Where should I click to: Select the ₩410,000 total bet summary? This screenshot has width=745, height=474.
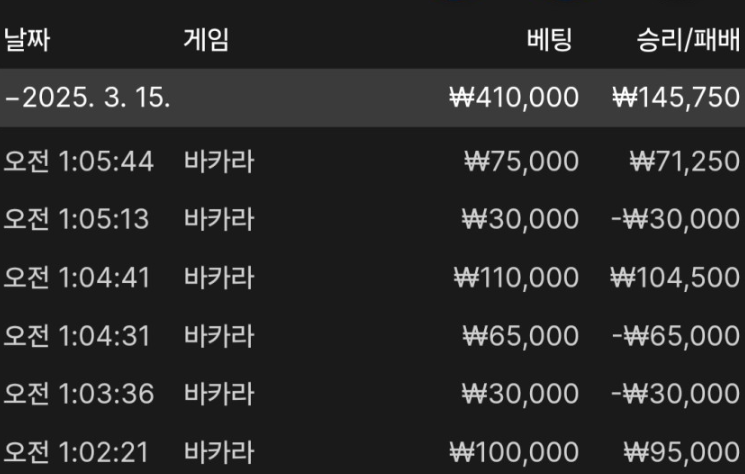tap(514, 98)
